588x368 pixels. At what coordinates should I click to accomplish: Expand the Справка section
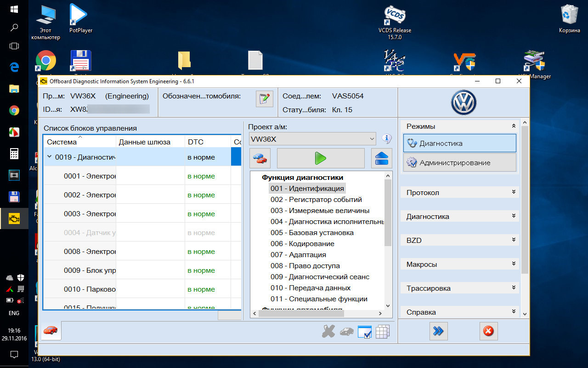514,311
